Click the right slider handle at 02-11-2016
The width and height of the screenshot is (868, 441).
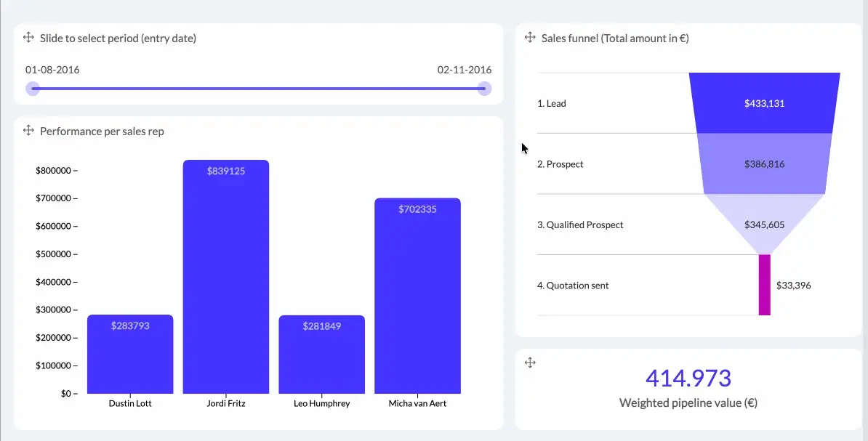[x=484, y=89]
